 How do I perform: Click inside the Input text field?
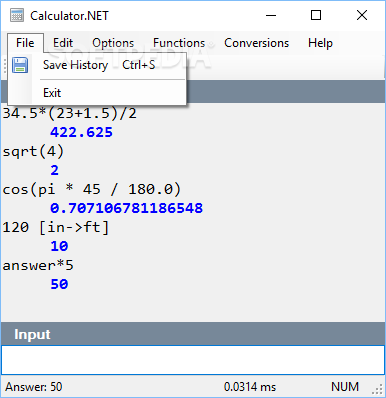(193, 360)
